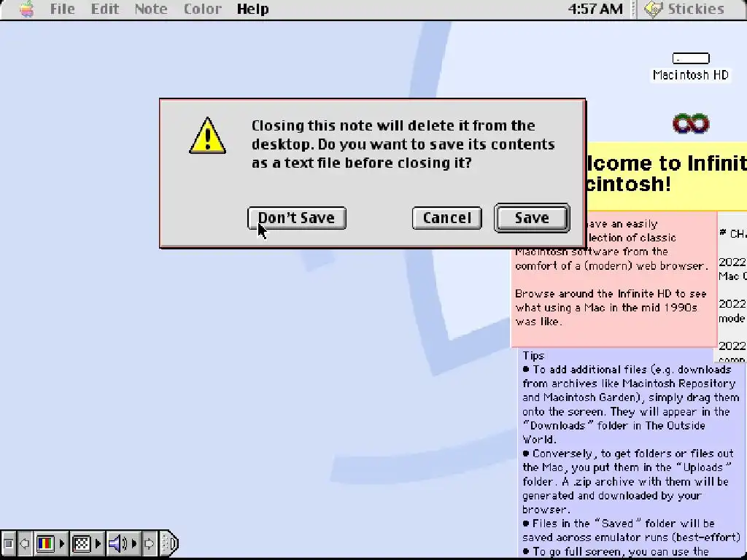Click the purple Tips sticky note
Screen dimensions: 747x560
[632, 452]
